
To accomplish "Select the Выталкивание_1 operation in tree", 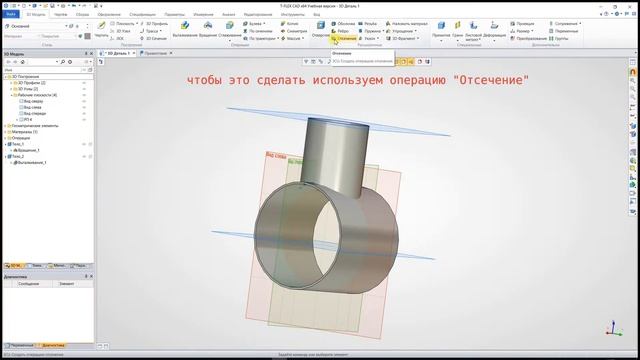I will pyautogui.click(x=31, y=162).
